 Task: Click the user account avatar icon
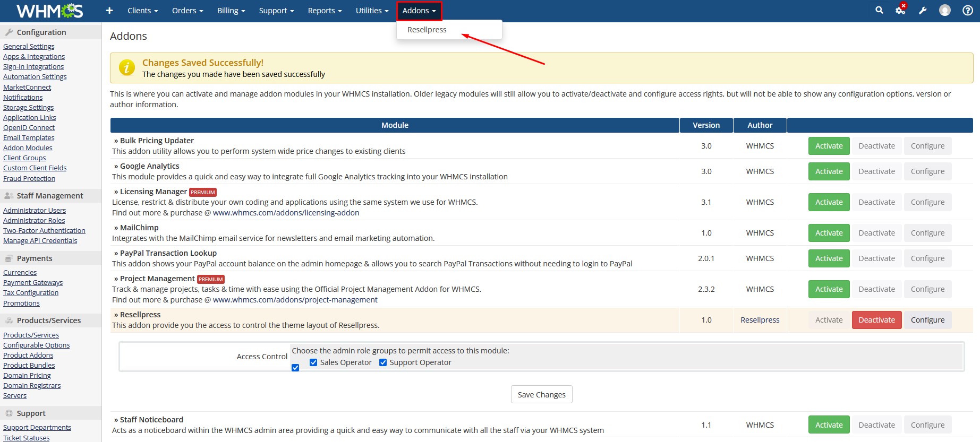coord(944,11)
